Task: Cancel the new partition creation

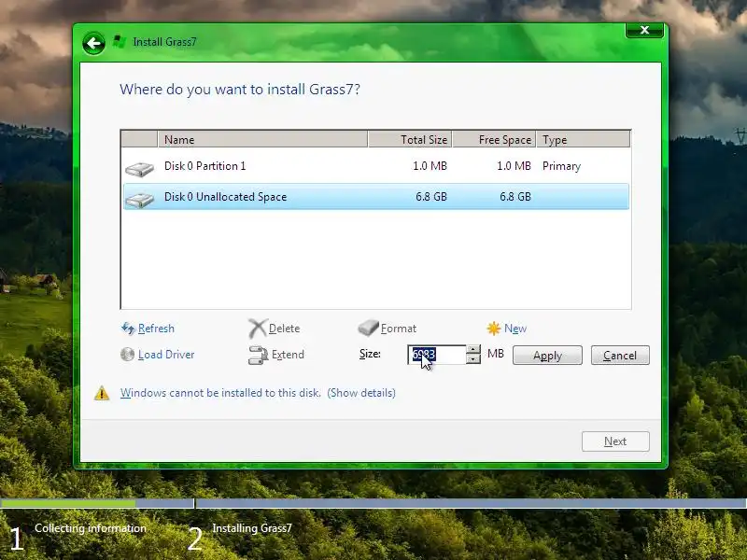Action: [x=620, y=356]
